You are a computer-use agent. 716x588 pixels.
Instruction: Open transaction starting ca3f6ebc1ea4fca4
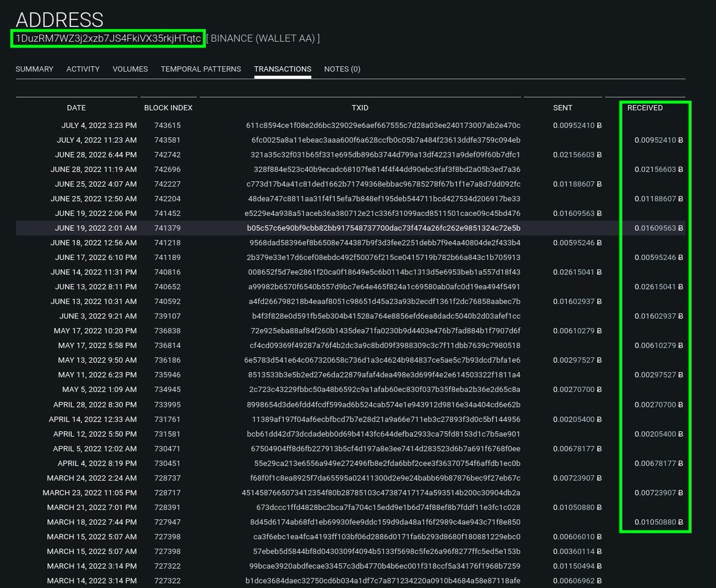click(387, 537)
